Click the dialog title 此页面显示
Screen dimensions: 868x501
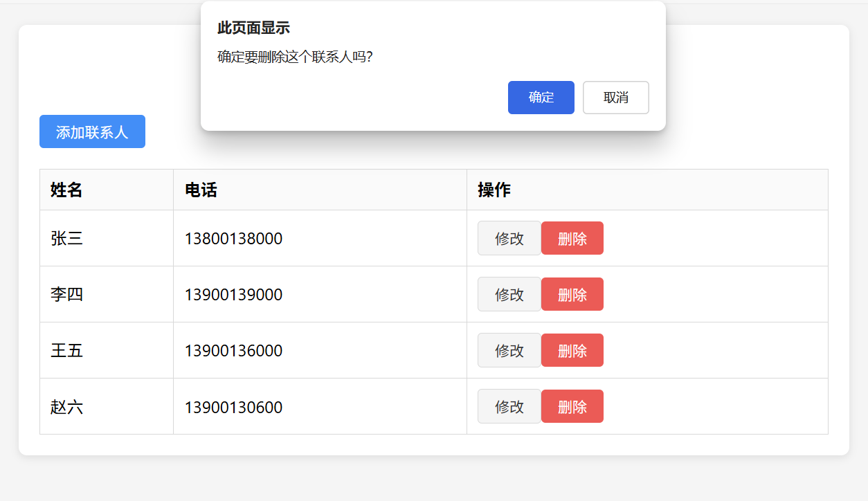coord(253,28)
